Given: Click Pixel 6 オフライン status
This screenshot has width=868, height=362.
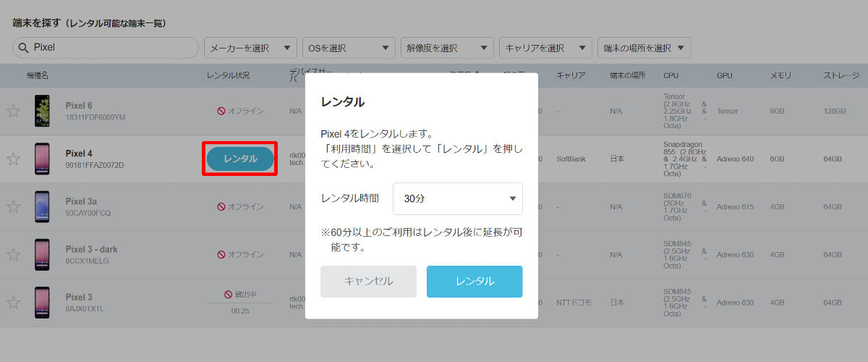Looking at the screenshot, I should point(240,111).
